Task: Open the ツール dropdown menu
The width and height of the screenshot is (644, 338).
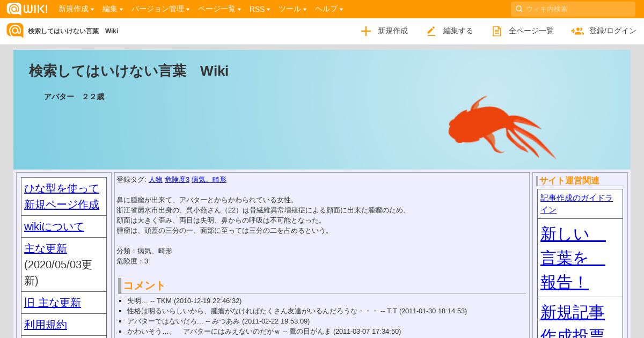Action: (292, 9)
